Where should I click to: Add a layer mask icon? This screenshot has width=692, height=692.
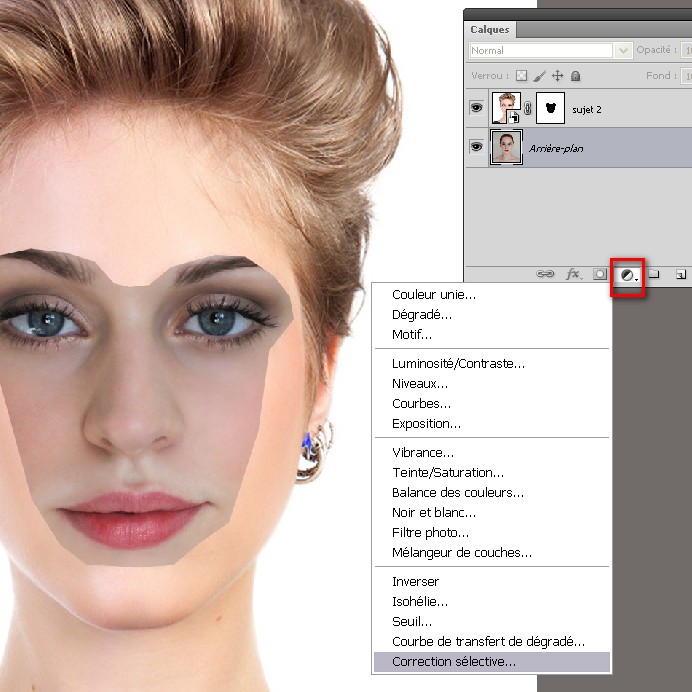point(600,275)
